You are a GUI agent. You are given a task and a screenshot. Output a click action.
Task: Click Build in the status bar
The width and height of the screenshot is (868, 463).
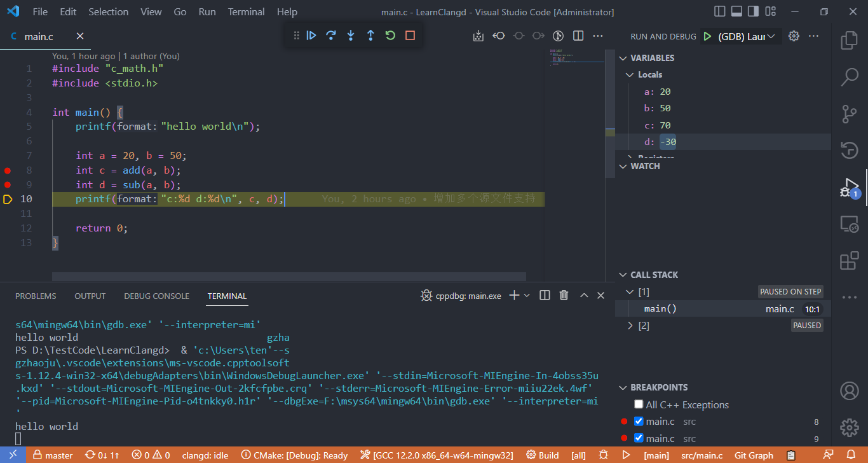click(x=543, y=455)
